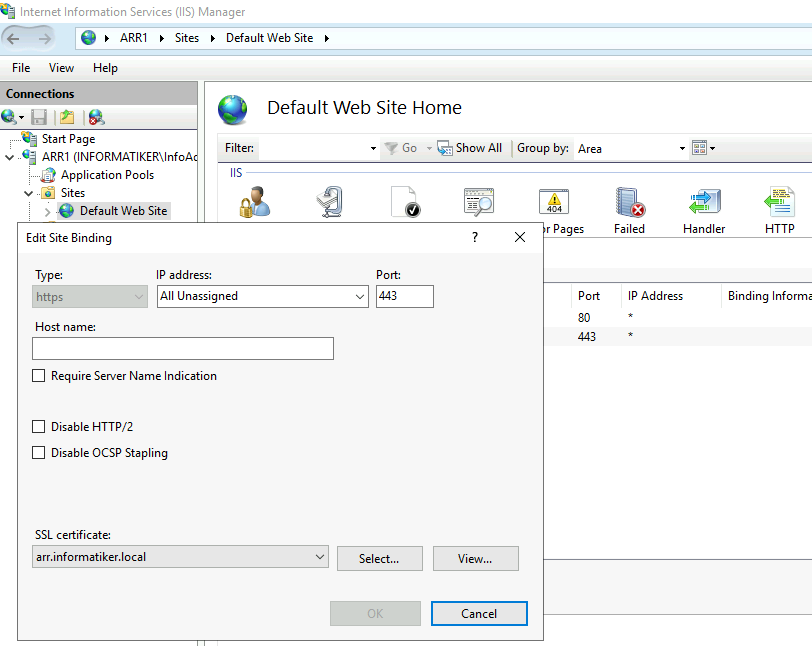Click the view mode icon next to Group by
The image size is (812, 646).
tap(699, 148)
